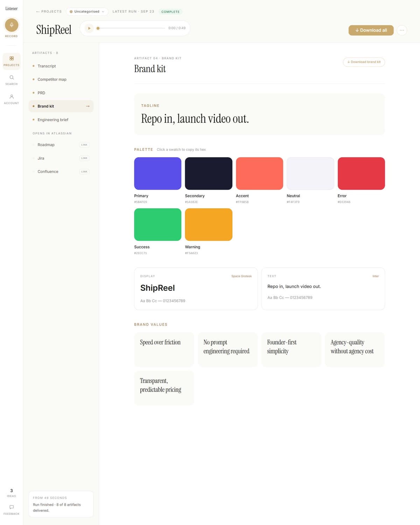The image size is (420, 525).
Task: Open Account in sidebar
Action: click(12, 99)
